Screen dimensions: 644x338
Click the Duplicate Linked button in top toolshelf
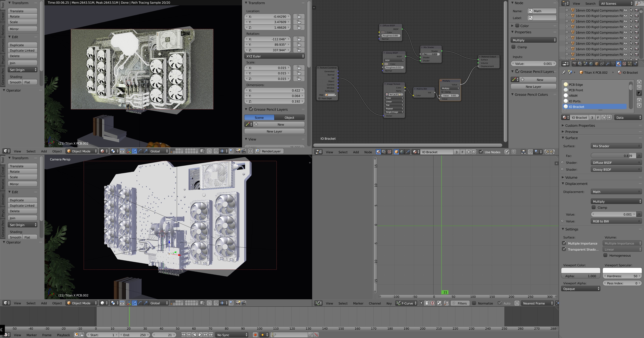[x=22, y=50]
